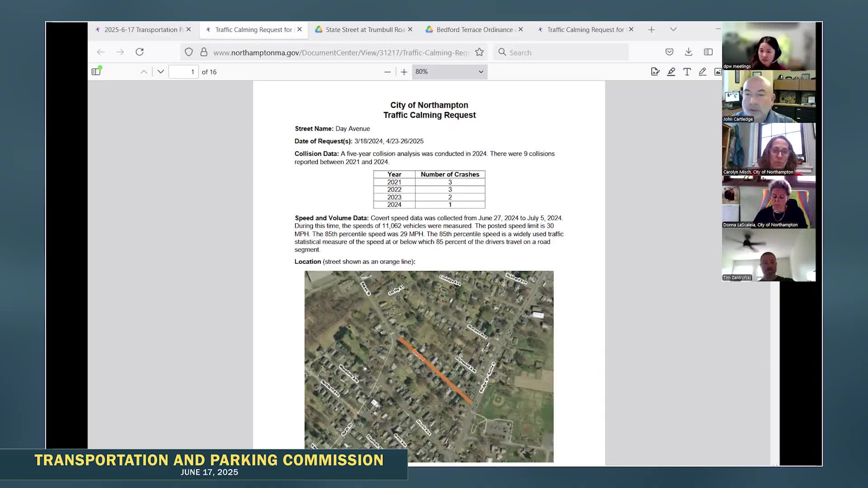This screenshot has width=868, height=488.
Task: Zoom in on the PDF
Action: coord(404,72)
